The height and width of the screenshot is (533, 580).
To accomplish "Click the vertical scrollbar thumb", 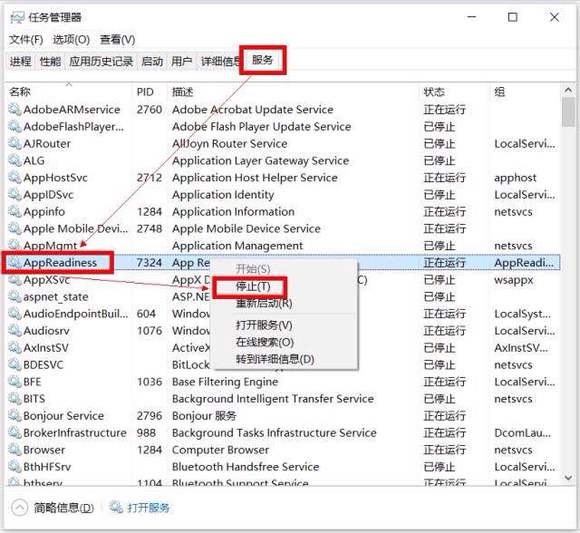I will pos(569,112).
